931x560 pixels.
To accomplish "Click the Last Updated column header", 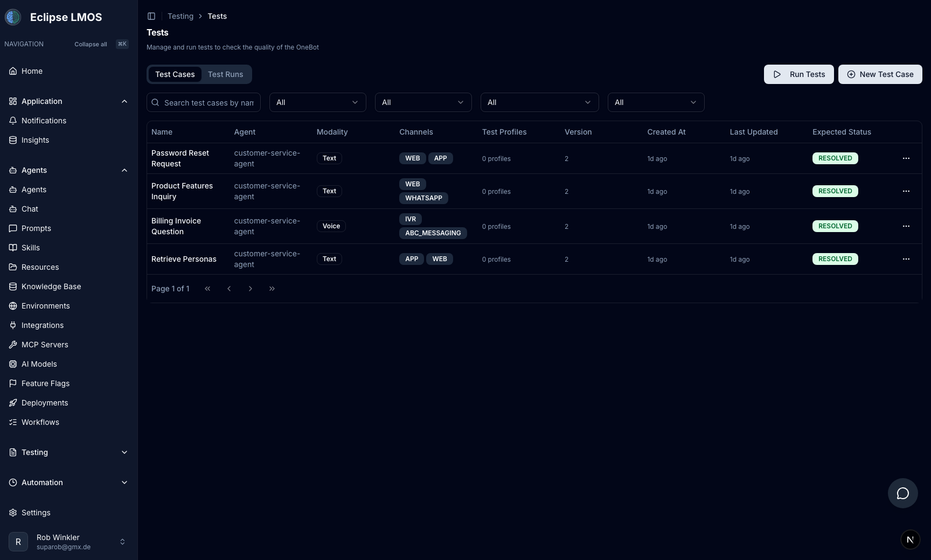I will point(754,132).
